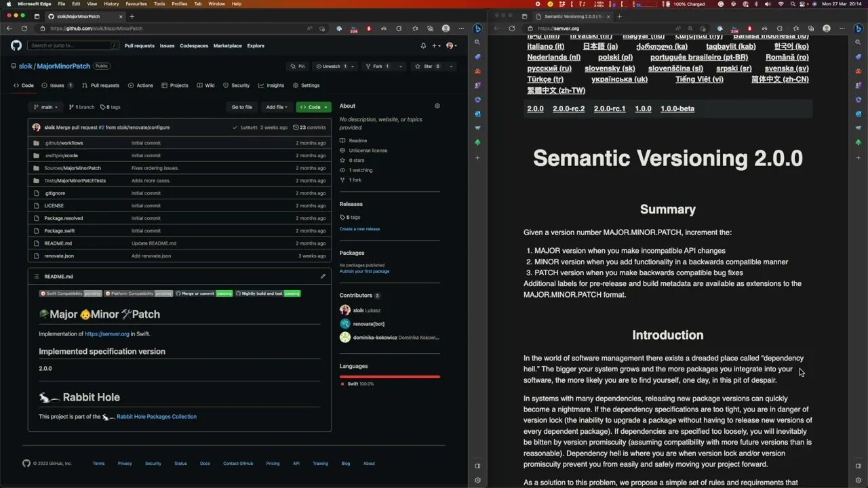The image size is (868, 488).
Task: Open the About section gear icon
Action: (x=437, y=106)
